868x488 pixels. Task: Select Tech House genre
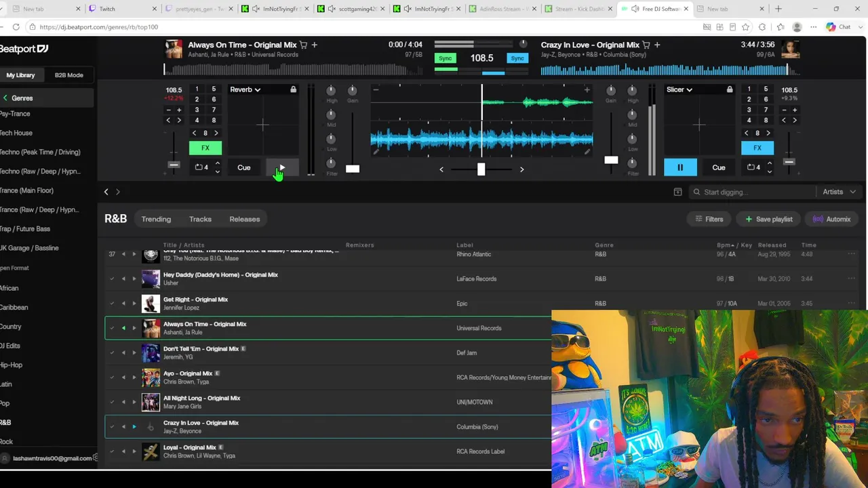[x=16, y=133]
